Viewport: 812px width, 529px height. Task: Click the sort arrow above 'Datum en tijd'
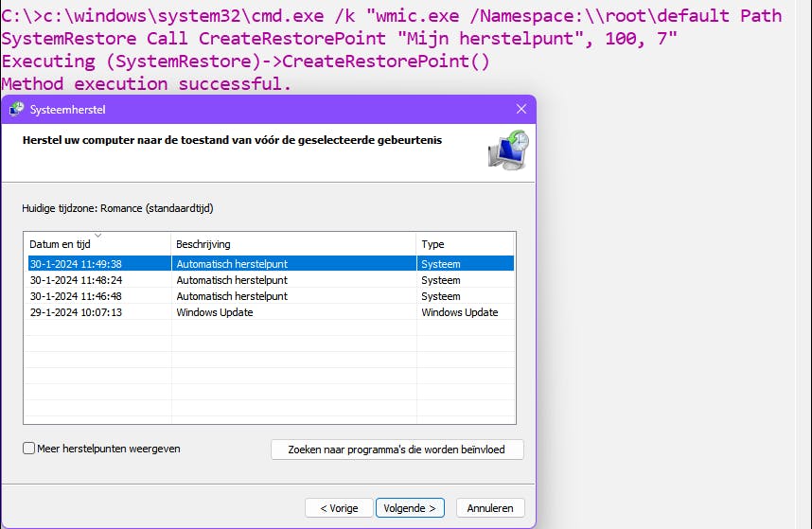(x=98, y=236)
